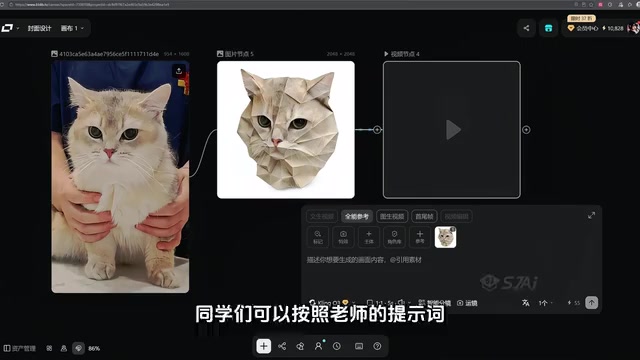Expand the prompt panel to full size
This screenshot has height=360, width=640.
coord(591,215)
